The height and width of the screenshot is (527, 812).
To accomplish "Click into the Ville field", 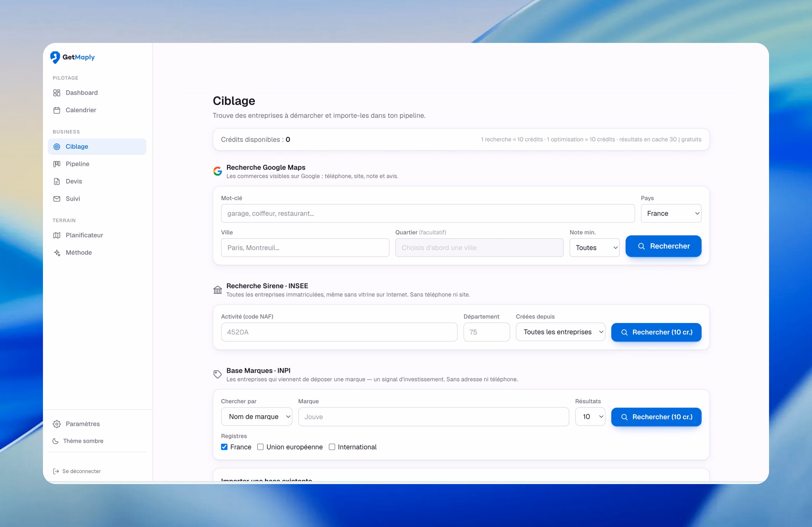I will click(x=305, y=247).
